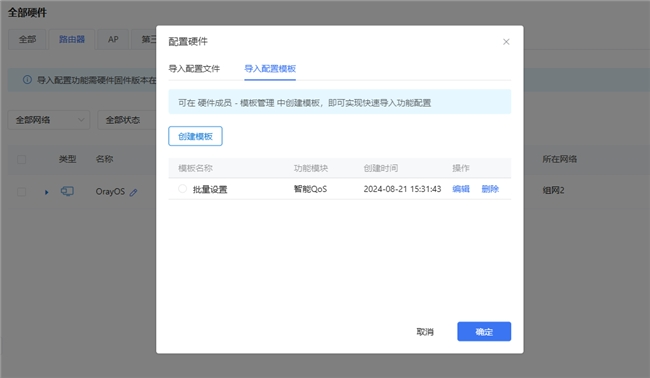
Task: Check the OrayOS row checkbox
Action: 22,191
